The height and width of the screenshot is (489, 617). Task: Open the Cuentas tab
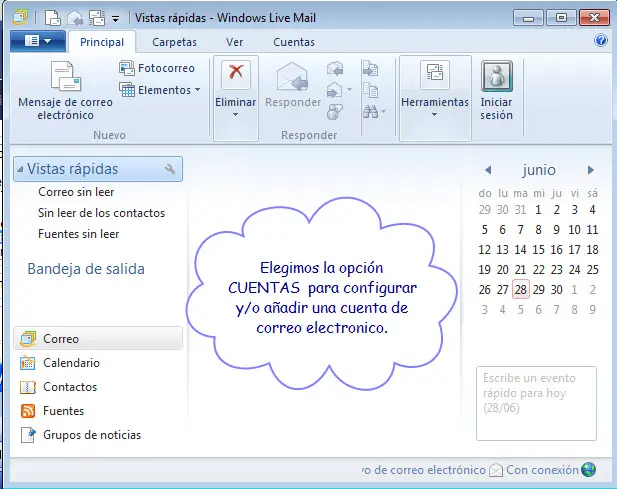coord(294,42)
